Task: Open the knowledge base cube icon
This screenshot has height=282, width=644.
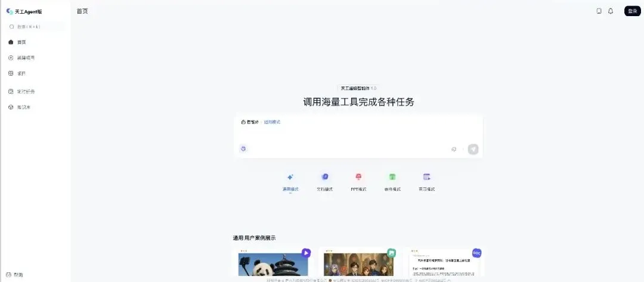Action: (11, 107)
